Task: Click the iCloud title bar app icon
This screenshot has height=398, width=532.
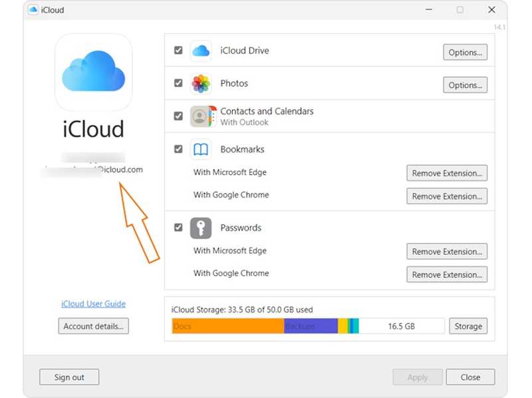Action: pyautogui.click(x=33, y=9)
